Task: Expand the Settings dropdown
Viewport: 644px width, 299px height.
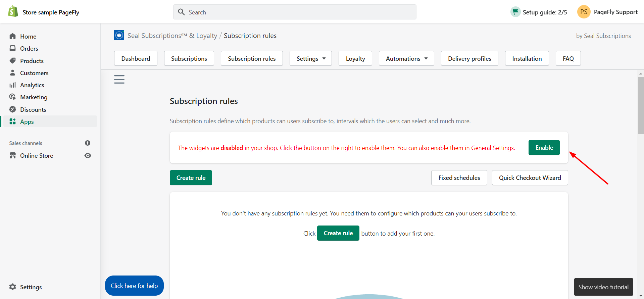Action: click(311, 58)
